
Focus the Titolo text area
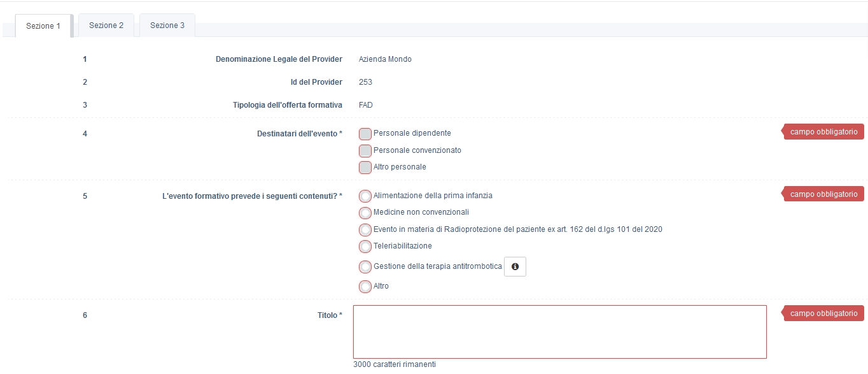(x=560, y=332)
